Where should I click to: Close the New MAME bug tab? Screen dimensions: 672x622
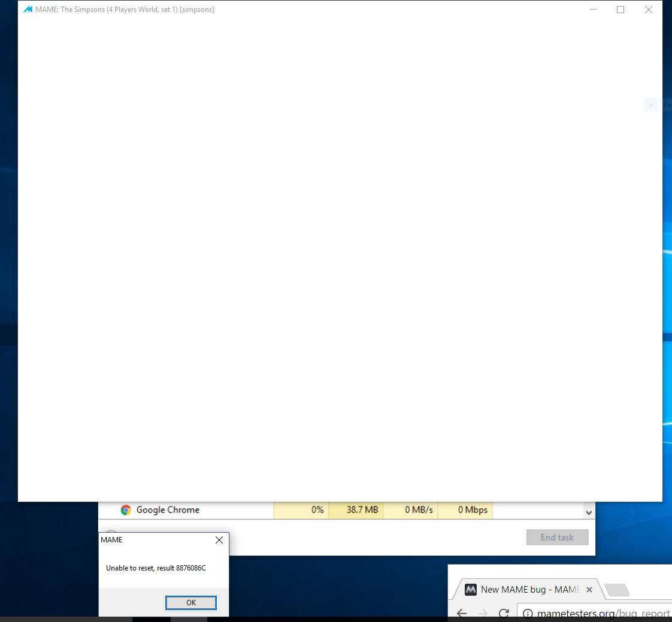(589, 590)
